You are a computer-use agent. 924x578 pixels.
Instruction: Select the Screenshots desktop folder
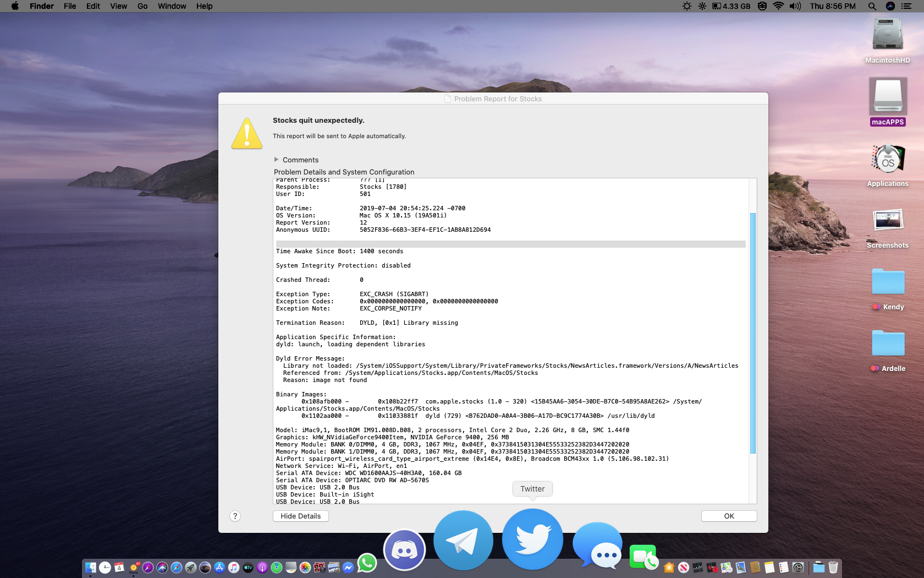(x=888, y=228)
